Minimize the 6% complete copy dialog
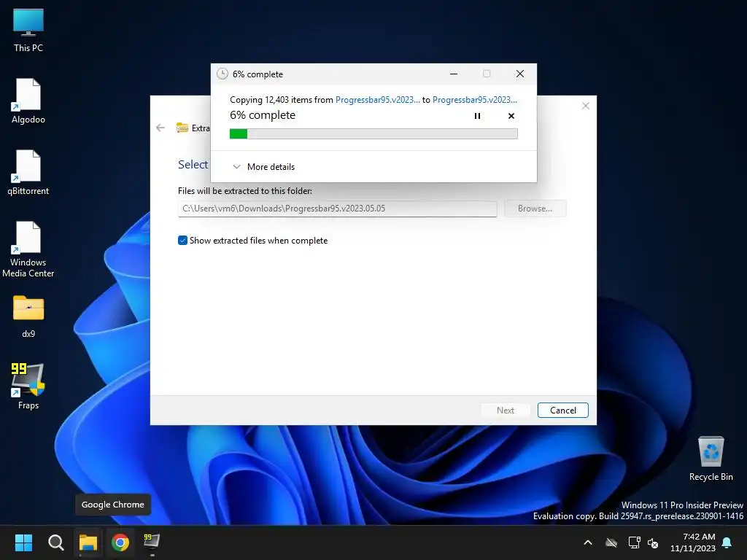 [x=454, y=74]
